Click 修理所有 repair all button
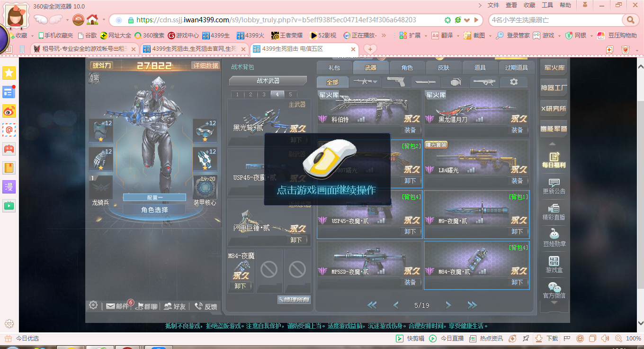Viewport: 644px width, 349px height. pyautogui.click(x=294, y=300)
